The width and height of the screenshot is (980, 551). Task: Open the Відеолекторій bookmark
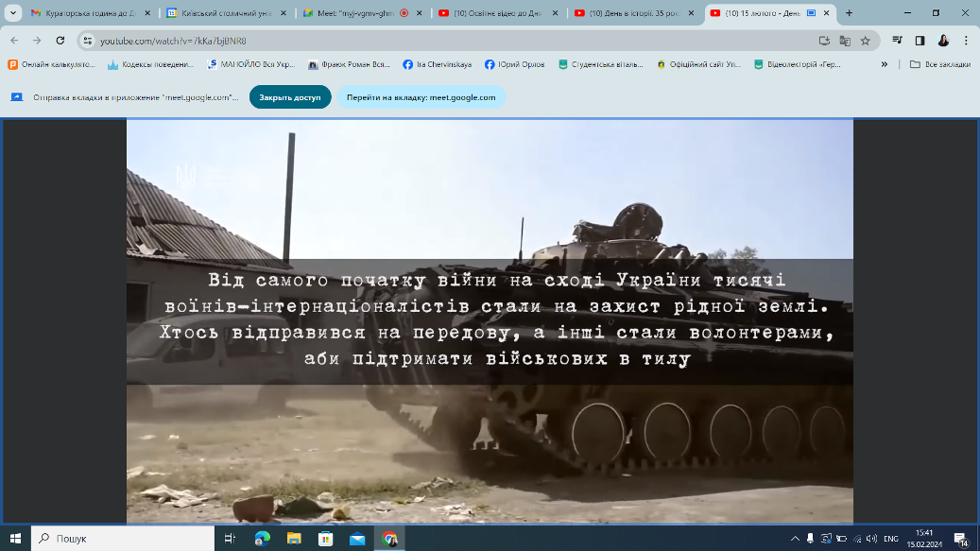(798, 64)
